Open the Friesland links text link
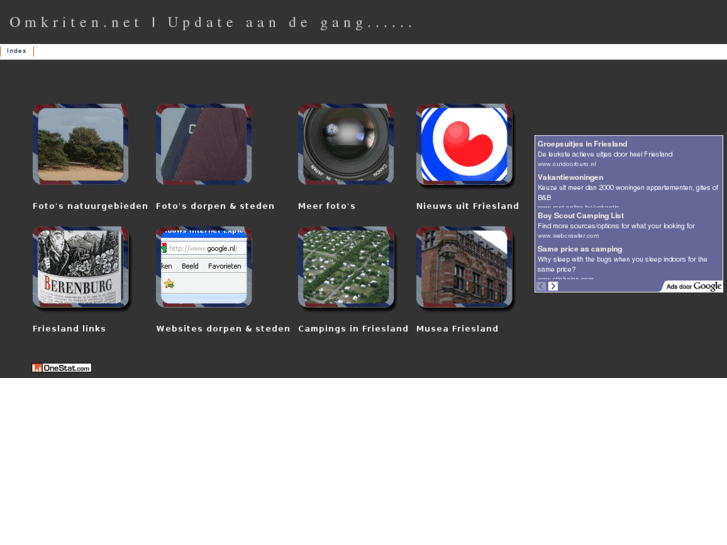 [x=69, y=329]
